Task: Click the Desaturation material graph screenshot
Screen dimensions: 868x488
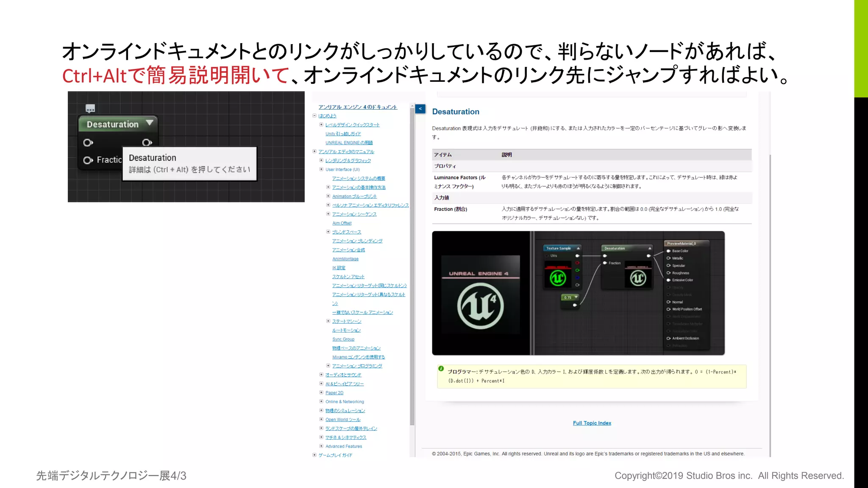Action: [x=578, y=293]
